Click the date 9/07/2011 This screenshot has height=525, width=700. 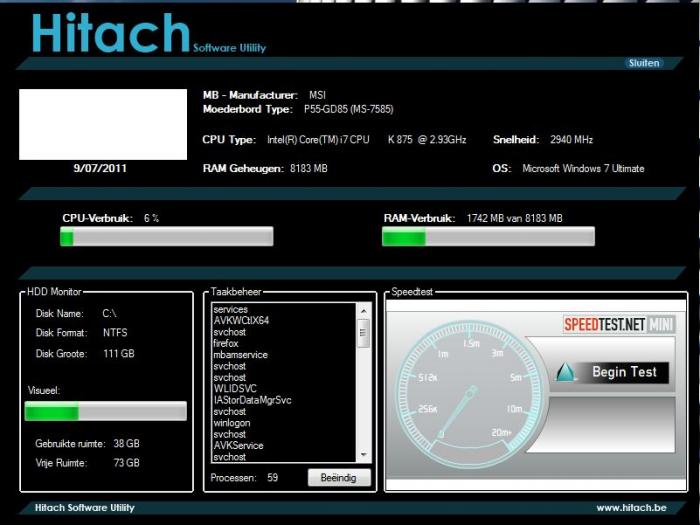click(x=100, y=168)
